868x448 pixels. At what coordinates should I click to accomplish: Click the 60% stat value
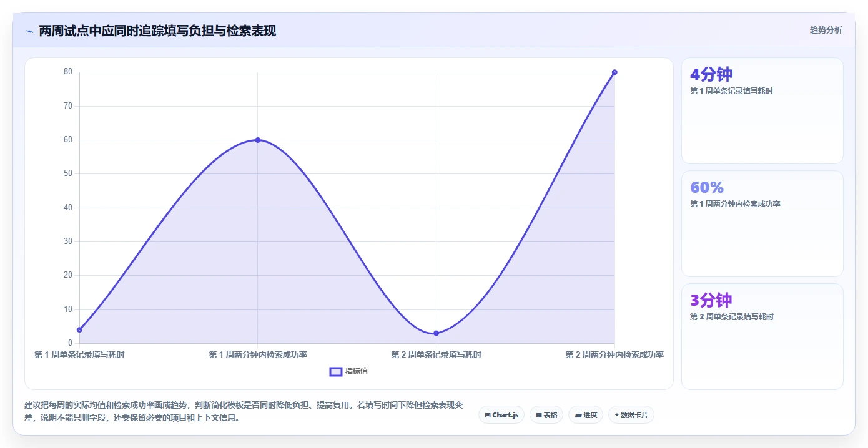coord(707,187)
